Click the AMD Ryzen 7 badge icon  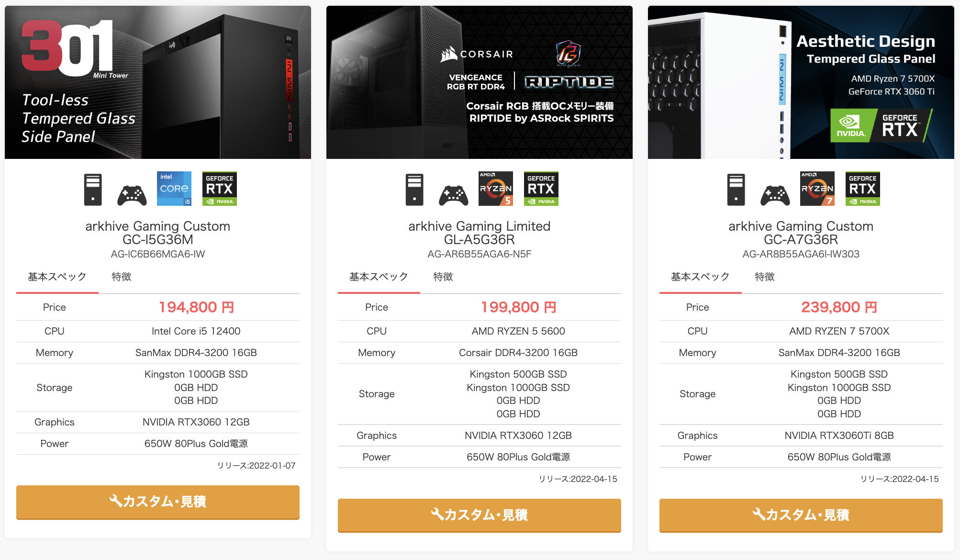pos(817,189)
